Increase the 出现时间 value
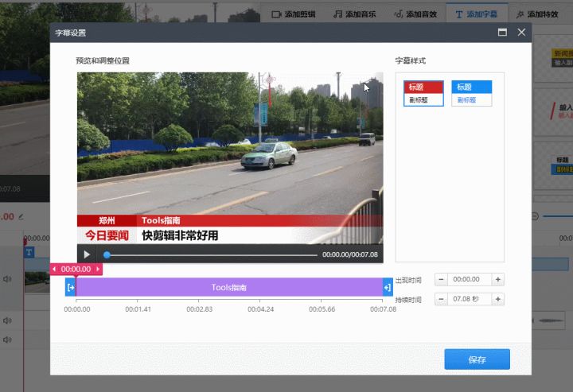The image size is (573, 392). [x=497, y=279]
